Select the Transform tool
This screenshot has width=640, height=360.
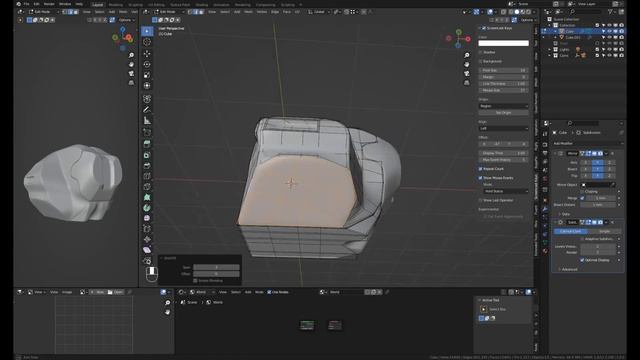147,86
